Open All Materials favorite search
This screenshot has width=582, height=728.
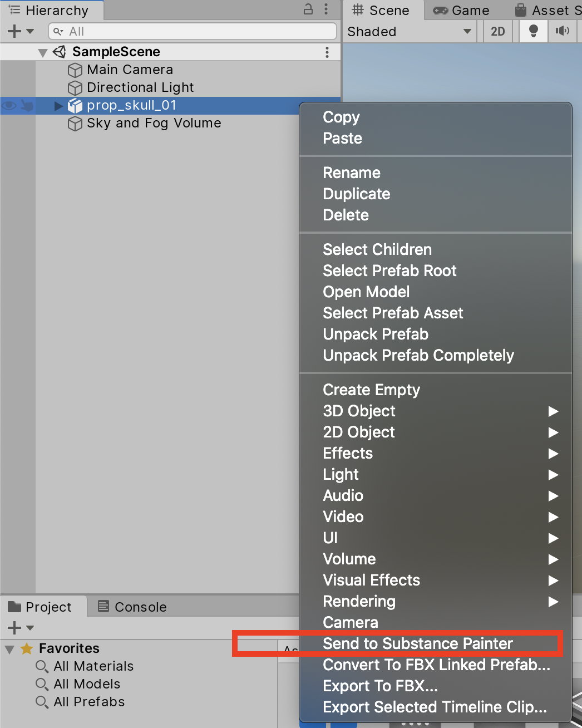pos(93,666)
